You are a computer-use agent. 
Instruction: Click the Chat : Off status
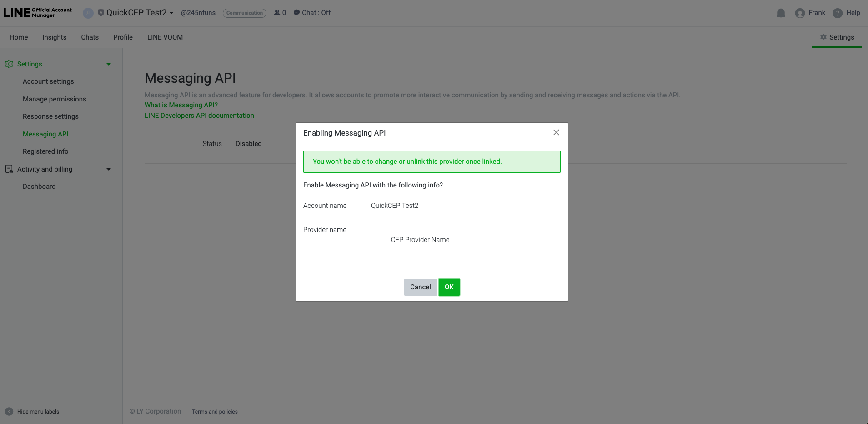[312, 13]
